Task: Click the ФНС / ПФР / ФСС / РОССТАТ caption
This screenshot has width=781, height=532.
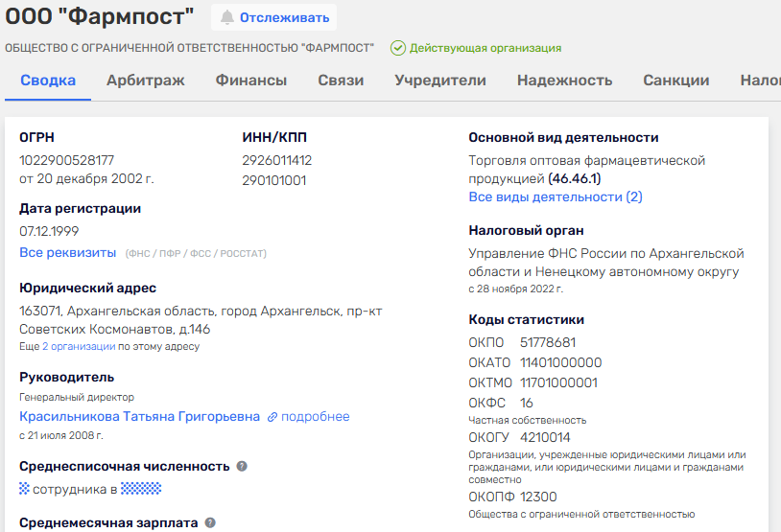Action: (196, 254)
